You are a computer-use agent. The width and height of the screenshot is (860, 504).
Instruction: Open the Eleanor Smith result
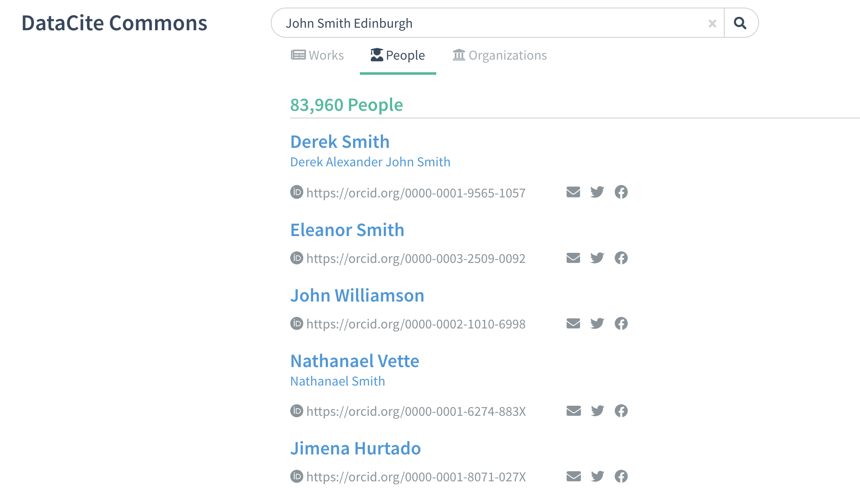(347, 230)
